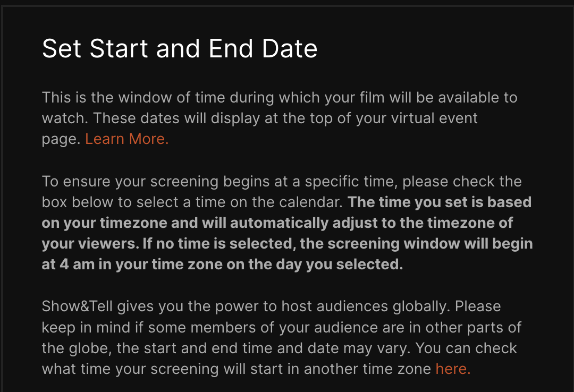Viewport: 574px width, 392px height.
Task: Select the first paragraph starting 'This is the window'
Action: tap(280, 118)
